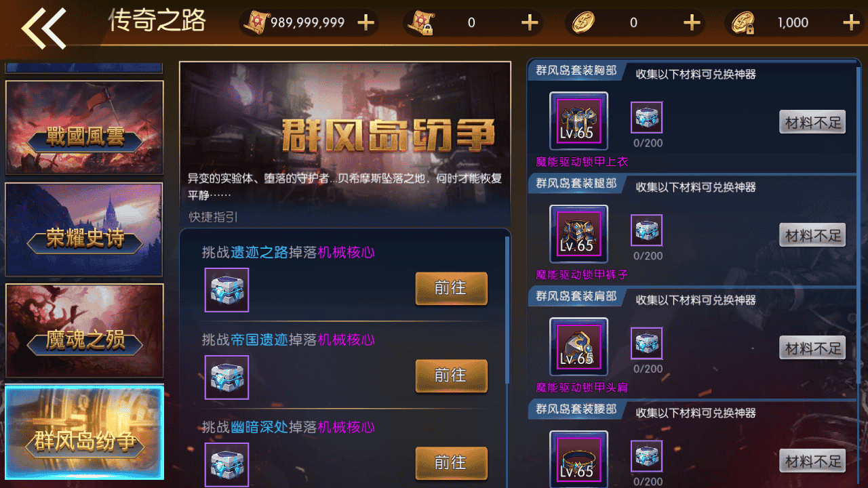Click 前往 for the 幽暗深处 challenge
This screenshot has height=488, width=868.
click(451, 464)
